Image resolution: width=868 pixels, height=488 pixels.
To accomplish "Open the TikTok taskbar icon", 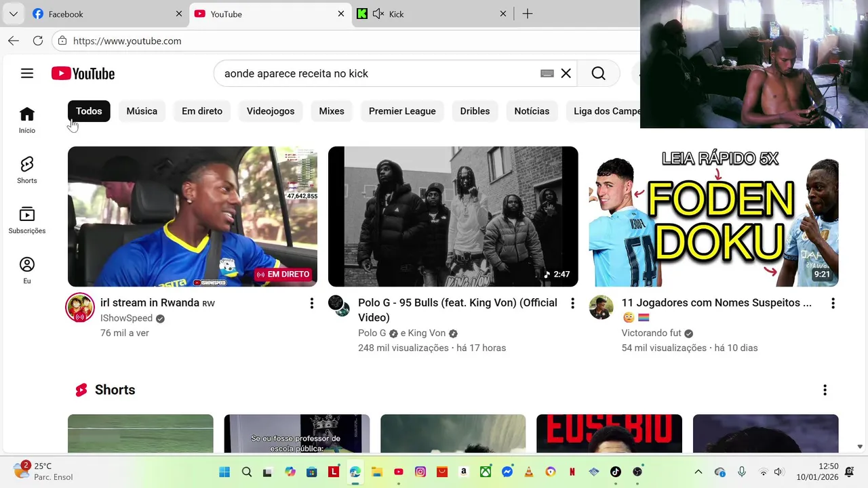I will tap(616, 472).
